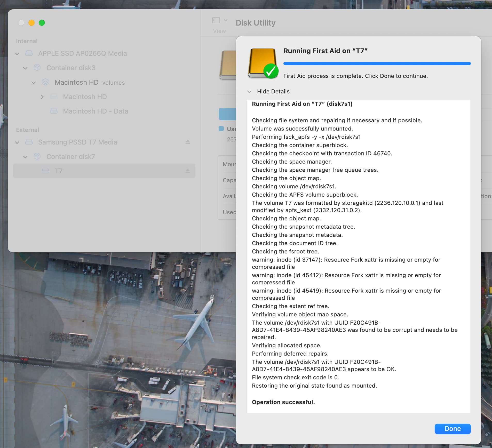Click 'Volume was successfully unmounted.' line

[302, 129]
